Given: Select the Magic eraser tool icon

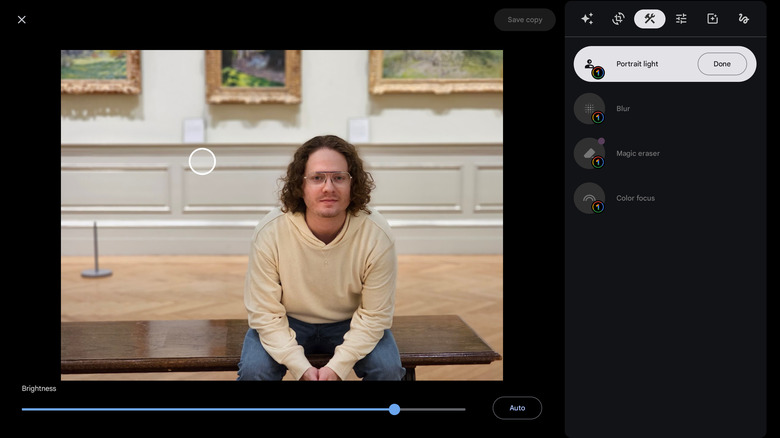Looking at the screenshot, I should coord(589,153).
